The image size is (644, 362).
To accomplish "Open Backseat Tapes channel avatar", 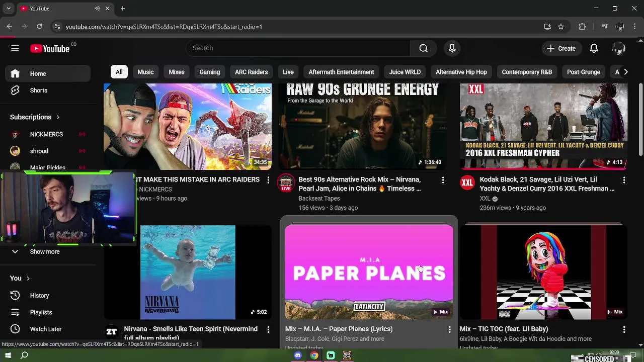I will pos(286,183).
